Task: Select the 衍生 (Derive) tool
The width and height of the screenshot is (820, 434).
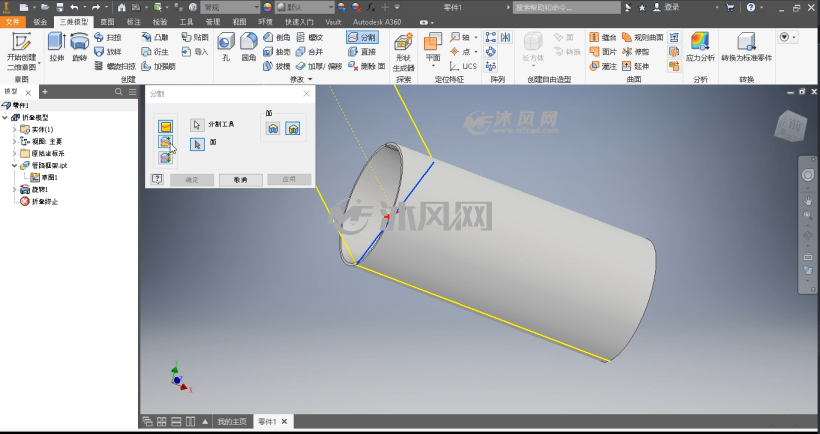Action: 155,52
